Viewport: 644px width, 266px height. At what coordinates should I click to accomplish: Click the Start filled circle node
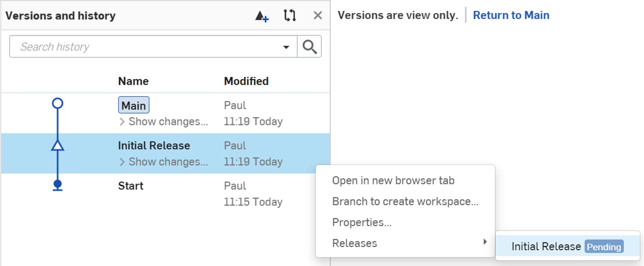pos(58,185)
